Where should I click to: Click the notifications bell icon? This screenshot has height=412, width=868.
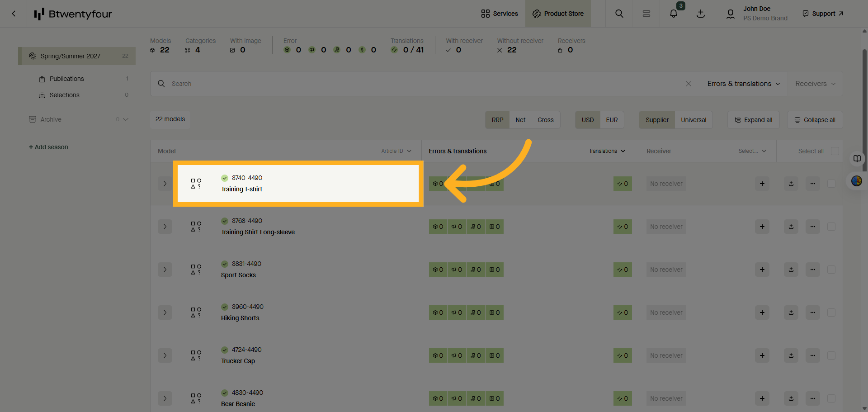point(673,14)
